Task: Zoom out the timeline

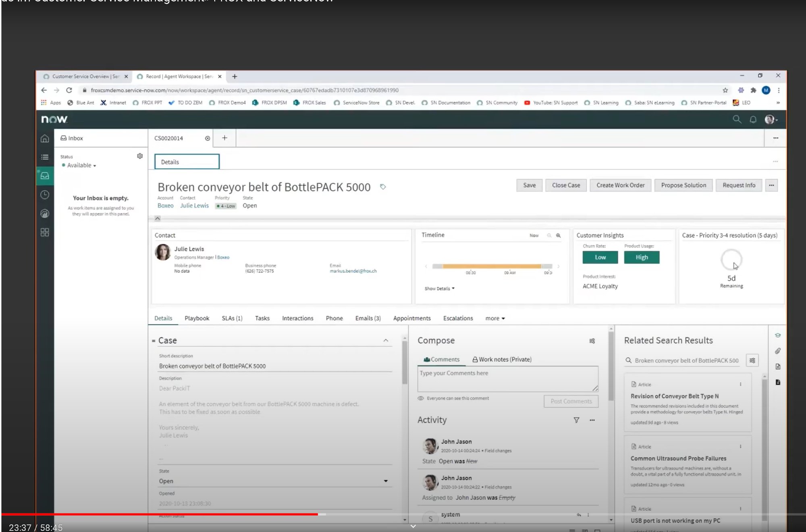Action: tap(549, 235)
